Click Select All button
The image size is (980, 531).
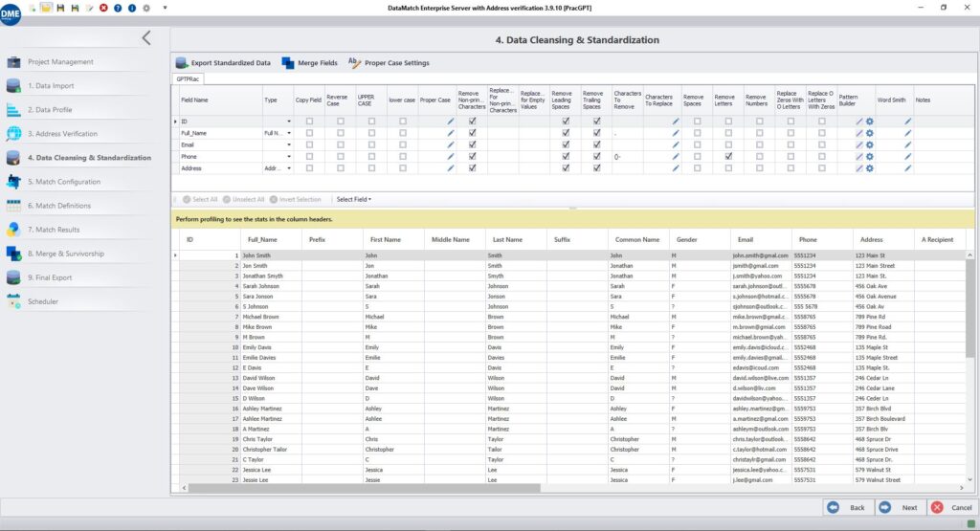(200, 199)
